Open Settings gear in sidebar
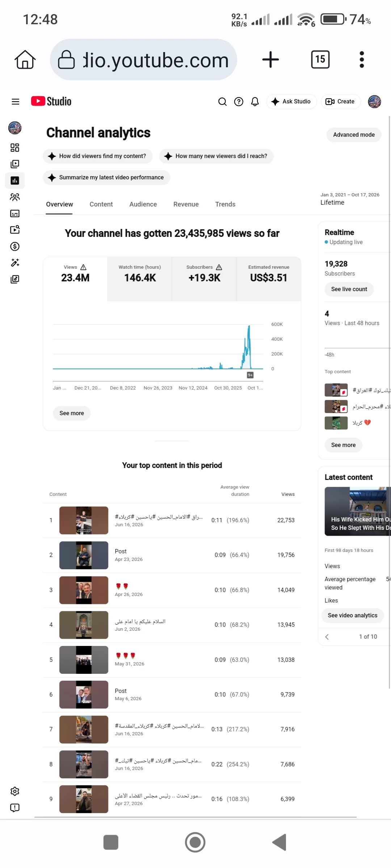391x868 pixels. pos(15,791)
